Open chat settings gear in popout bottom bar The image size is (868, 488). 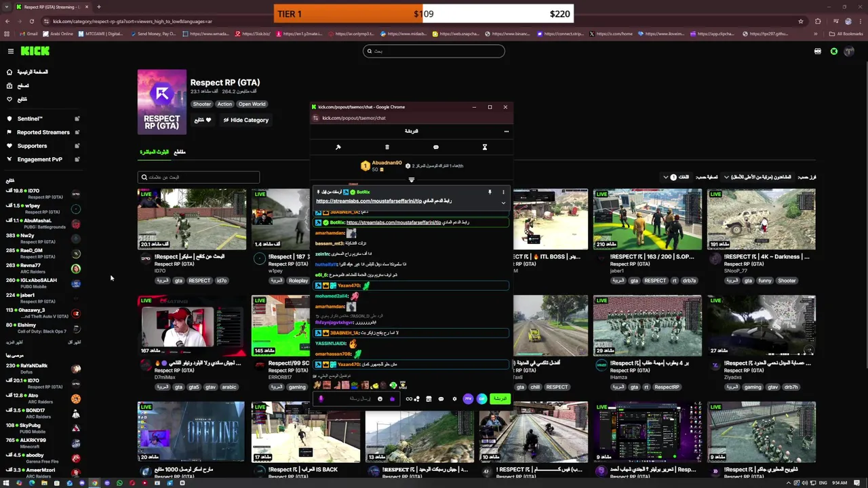click(454, 399)
